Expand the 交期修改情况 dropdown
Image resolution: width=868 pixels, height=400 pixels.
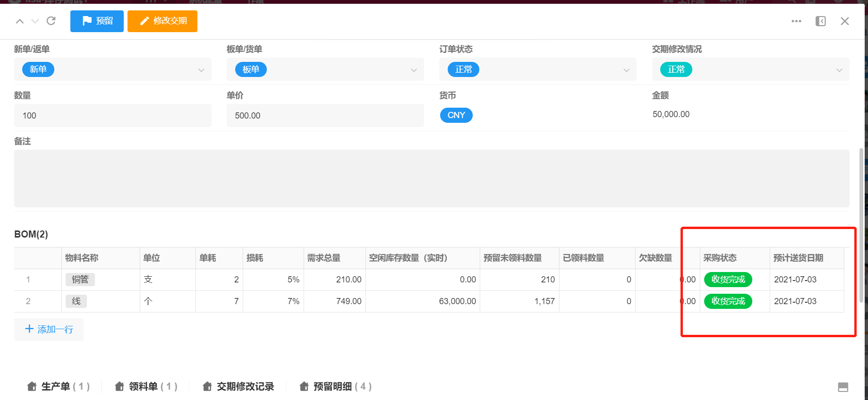click(839, 70)
